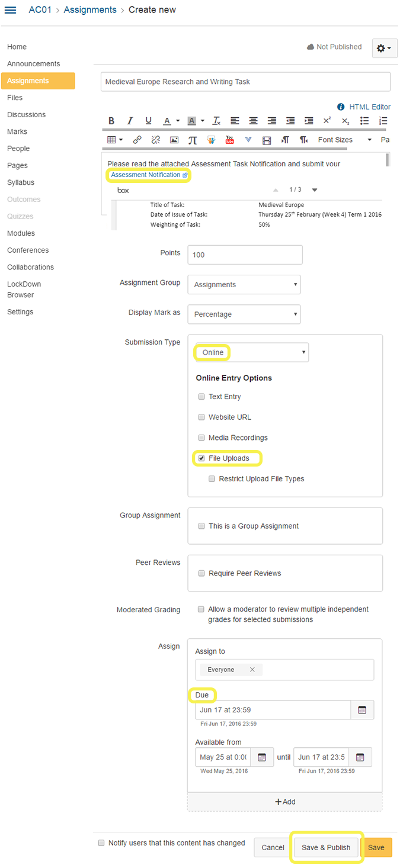The image size is (403, 868).
Task: Open the math equation editor (pi icon)
Action: pyautogui.click(x=192, y=140)
